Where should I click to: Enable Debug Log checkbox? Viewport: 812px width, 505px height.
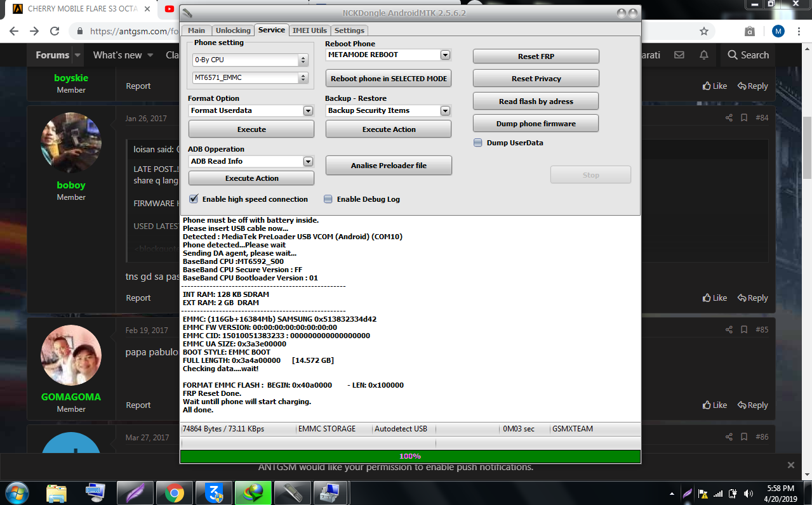[x=328, y=199]
